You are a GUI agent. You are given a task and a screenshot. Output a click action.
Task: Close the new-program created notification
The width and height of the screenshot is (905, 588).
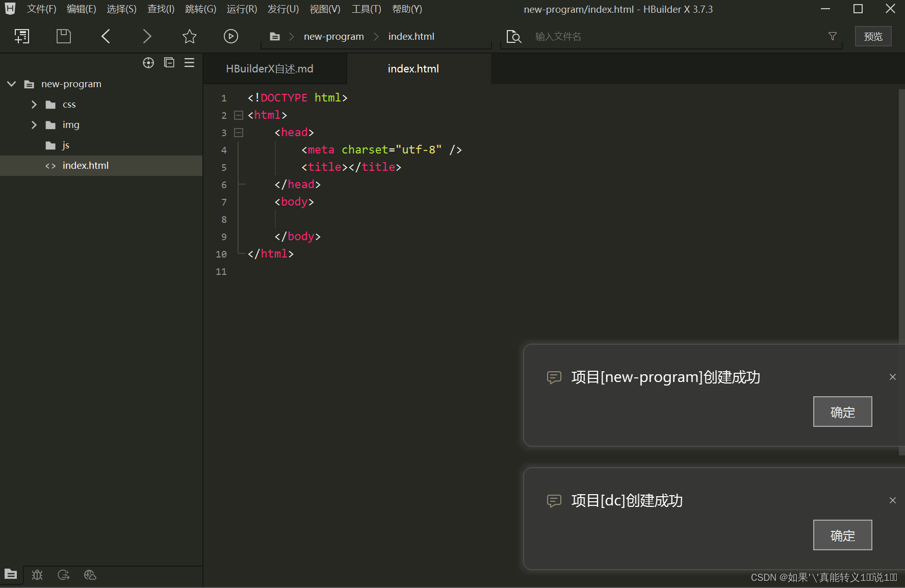892,377
